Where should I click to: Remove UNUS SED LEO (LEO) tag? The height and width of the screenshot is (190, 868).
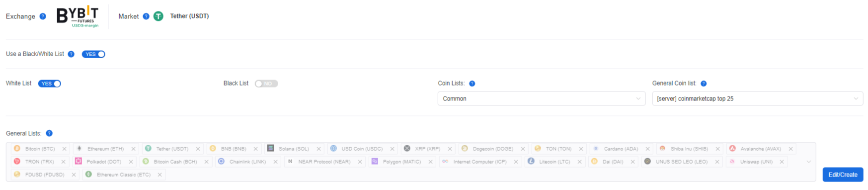coord(717,162)
